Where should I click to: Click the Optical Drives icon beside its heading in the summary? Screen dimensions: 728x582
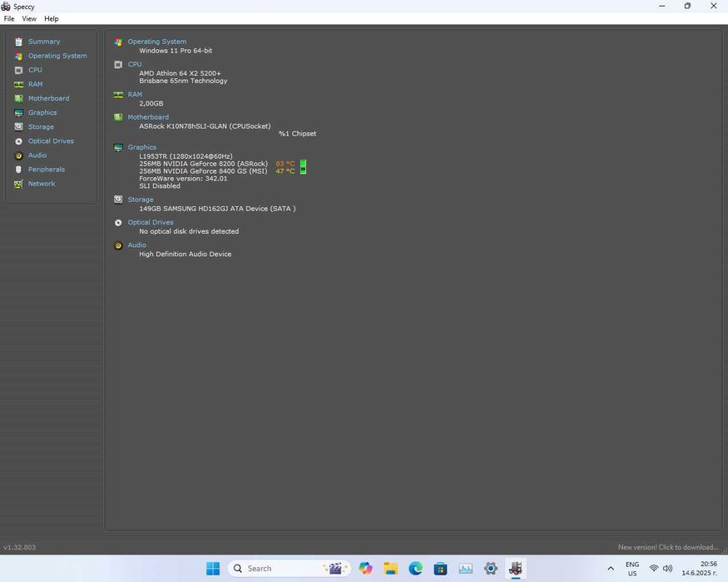(x=118, y=223)
